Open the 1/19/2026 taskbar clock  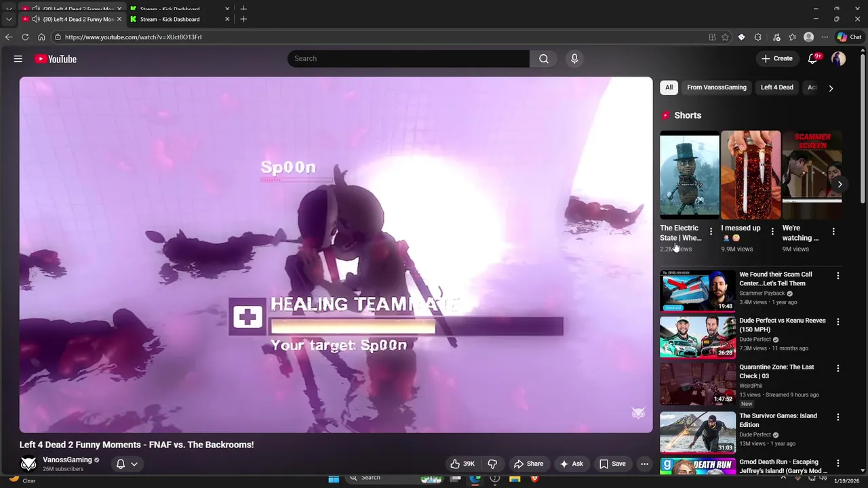pos(847,481)
